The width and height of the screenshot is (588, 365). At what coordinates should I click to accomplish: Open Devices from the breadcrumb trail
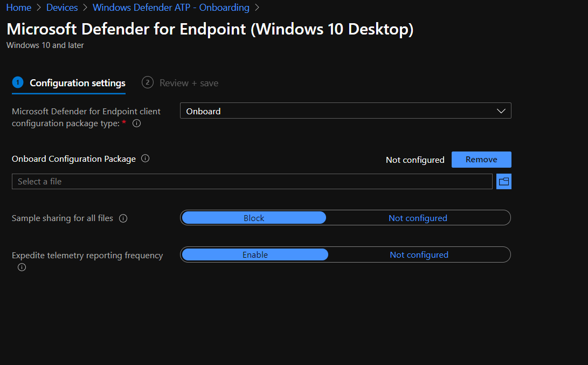pos(62,7)
